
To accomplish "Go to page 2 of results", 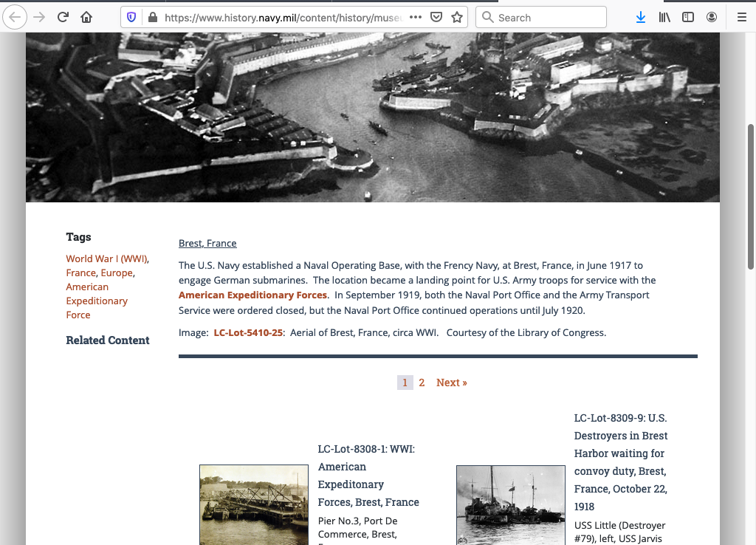I will [422, 383].
